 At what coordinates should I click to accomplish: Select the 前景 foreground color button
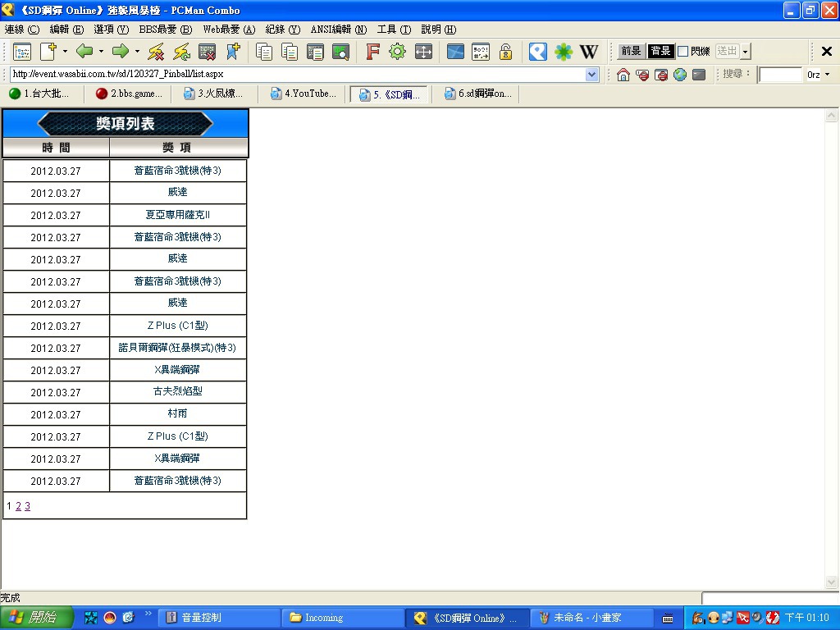(631, 52)
